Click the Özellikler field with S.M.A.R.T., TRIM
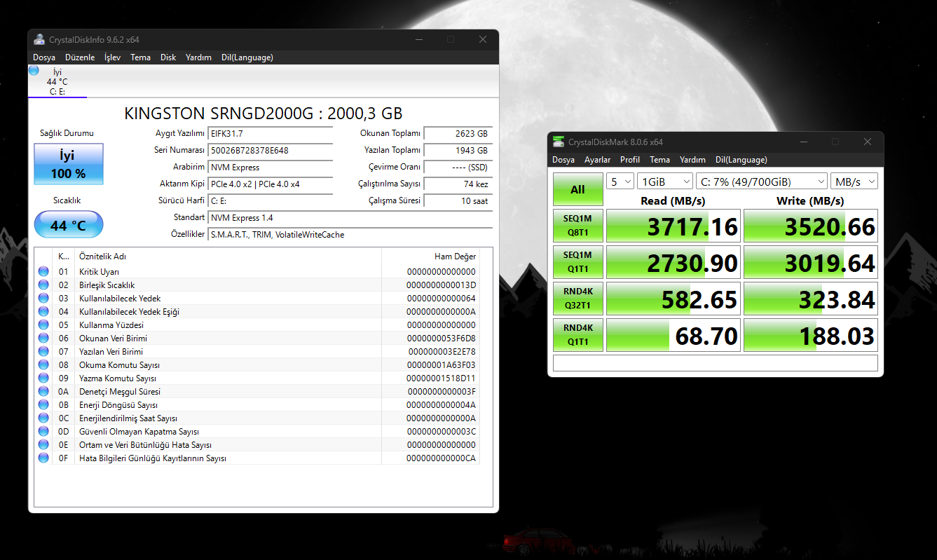The image size is (937, 560). (350, 234)
